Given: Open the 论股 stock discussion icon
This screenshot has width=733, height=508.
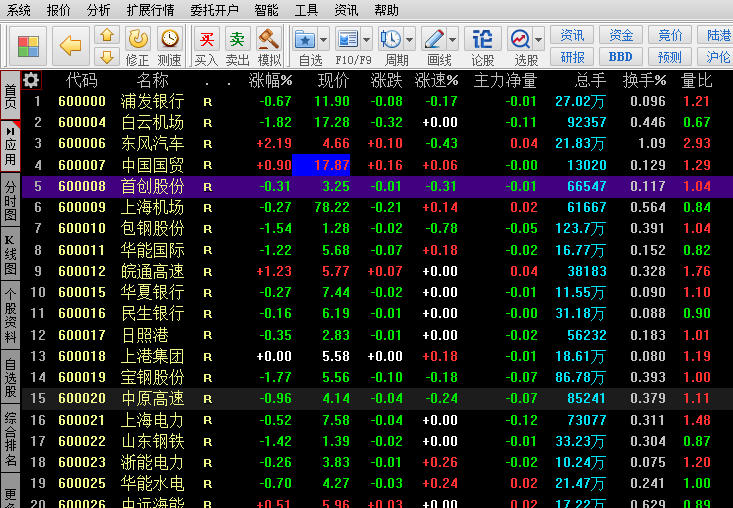Looking at the screenshot, I should (x=482, y=47).
